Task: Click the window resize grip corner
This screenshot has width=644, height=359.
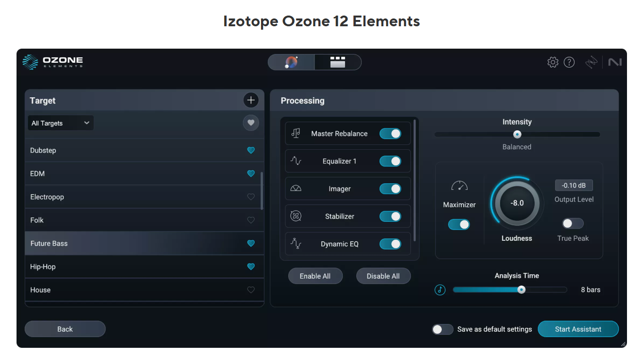Action: pyautogui.click(x=623, y=343)
